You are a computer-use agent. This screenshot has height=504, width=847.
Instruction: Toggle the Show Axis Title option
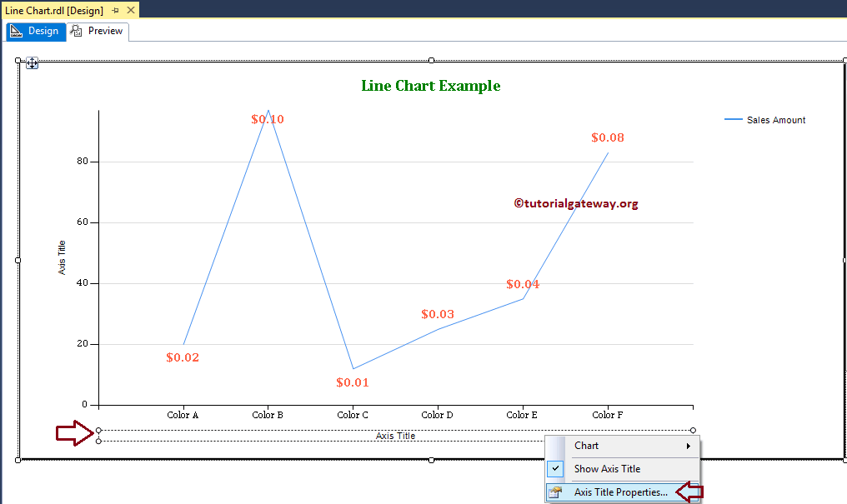(x=623, y=469)
